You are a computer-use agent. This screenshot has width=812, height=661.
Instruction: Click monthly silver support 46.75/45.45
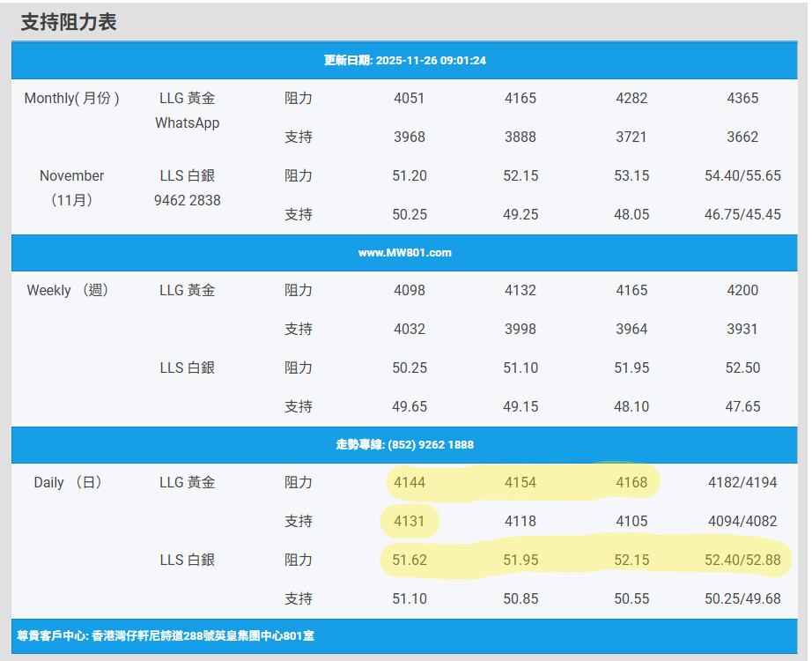coord(742,215)
